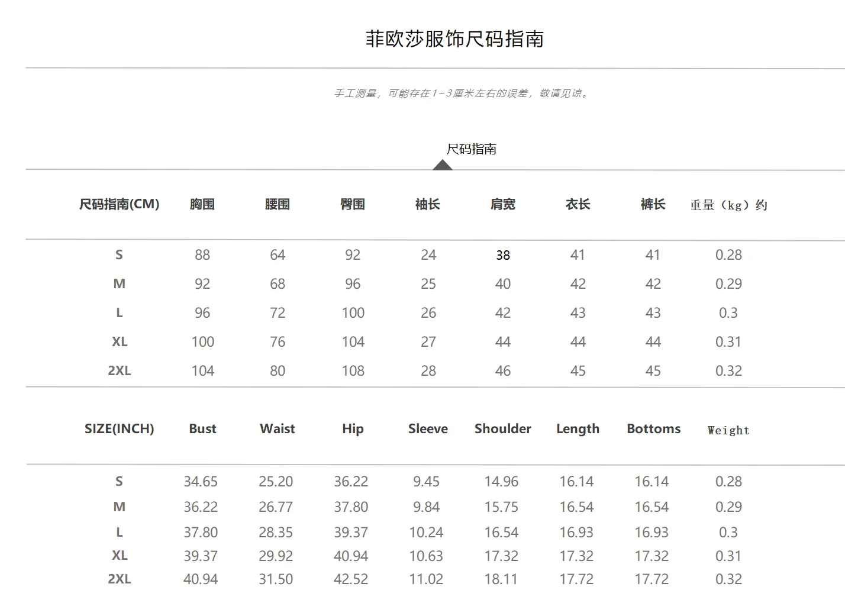This screenshot has height=616, width=845.
Task: Click the Hip value 42.52 for size 2XL
Action: 351,579
